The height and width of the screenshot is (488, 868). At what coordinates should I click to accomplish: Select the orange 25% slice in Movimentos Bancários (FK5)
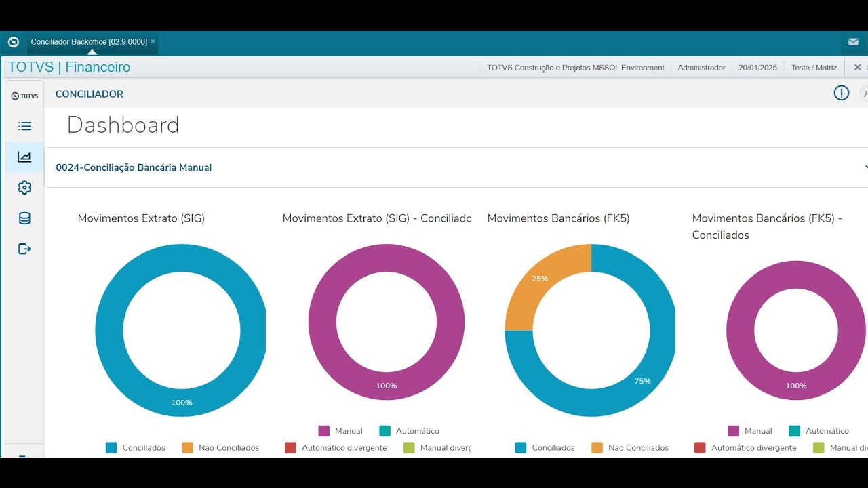[x=540, y=278]
